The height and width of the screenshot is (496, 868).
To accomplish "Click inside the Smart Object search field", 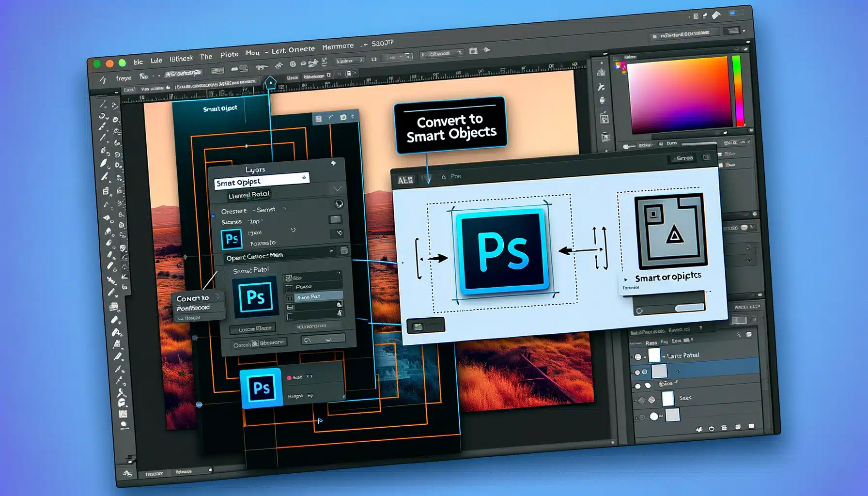I will [261, 181].
